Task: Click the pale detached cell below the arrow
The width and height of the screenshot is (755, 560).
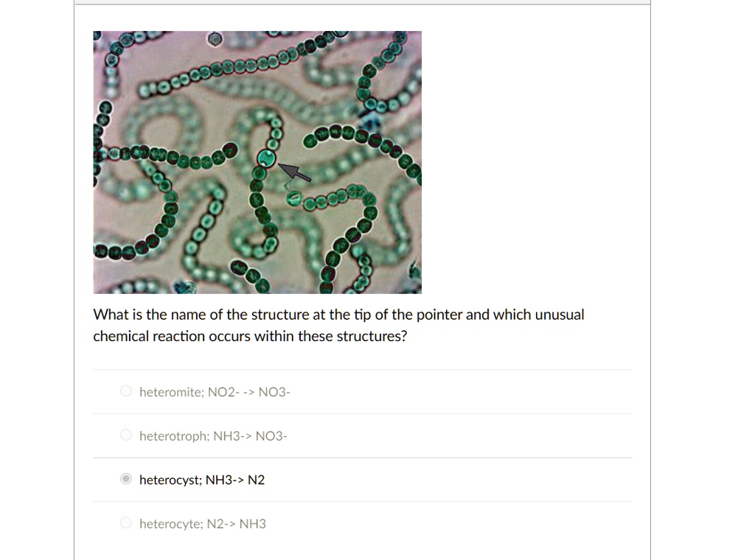Action: [293, 197]
